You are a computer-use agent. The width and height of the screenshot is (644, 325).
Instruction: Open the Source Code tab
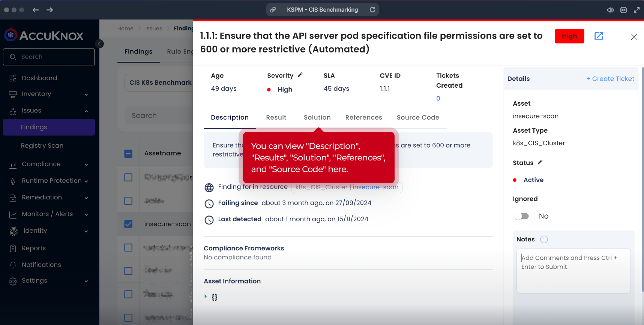pyautogui.click(x=418, y=117)
